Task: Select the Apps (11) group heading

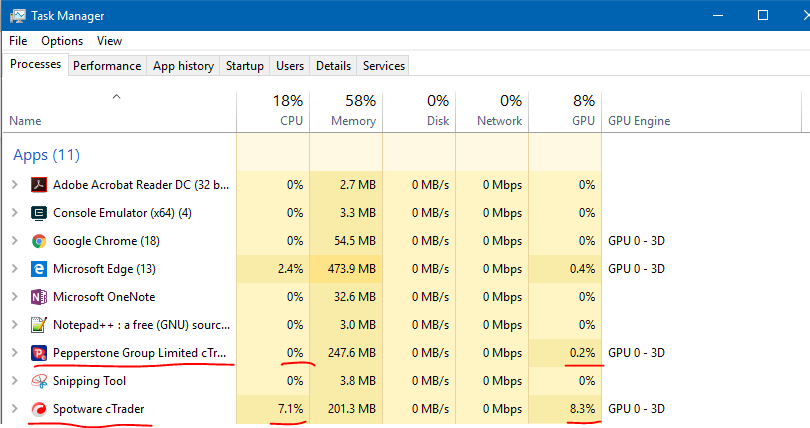Action: (x=46, y=155)
